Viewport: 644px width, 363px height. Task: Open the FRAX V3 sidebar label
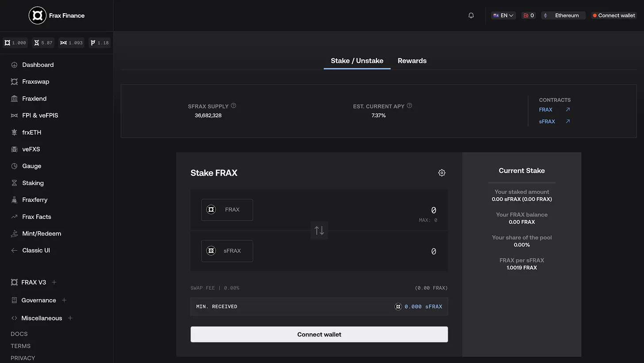pos(34,282)
